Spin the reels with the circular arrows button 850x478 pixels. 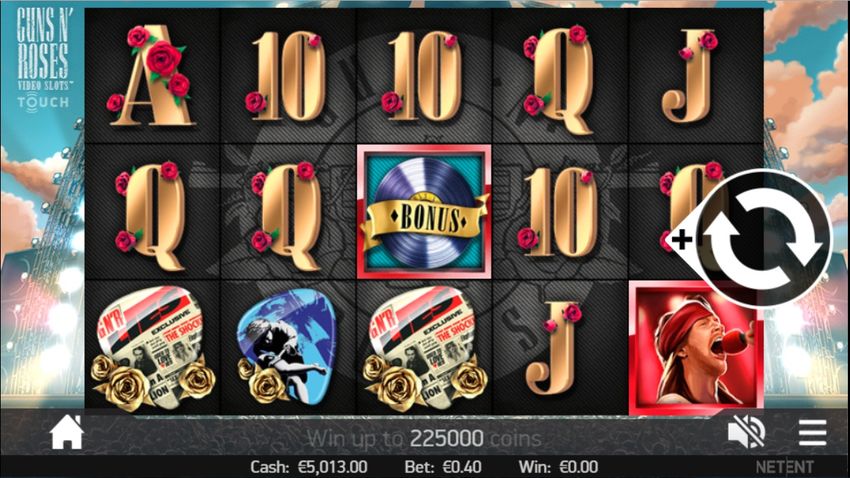pyautogui.click(x=764, y=239)
